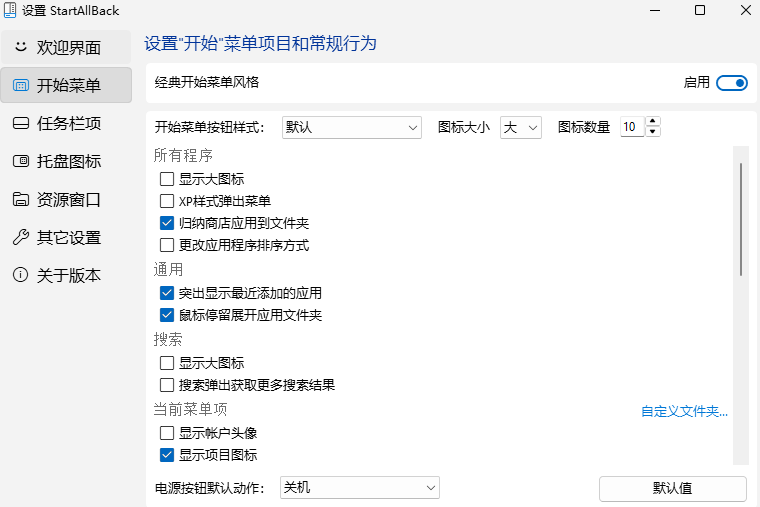The height and width of the screenshot is (507, 760).
Task: Toggle the 经典开始菜单风格 启用 switch
Action: (732, 83)
